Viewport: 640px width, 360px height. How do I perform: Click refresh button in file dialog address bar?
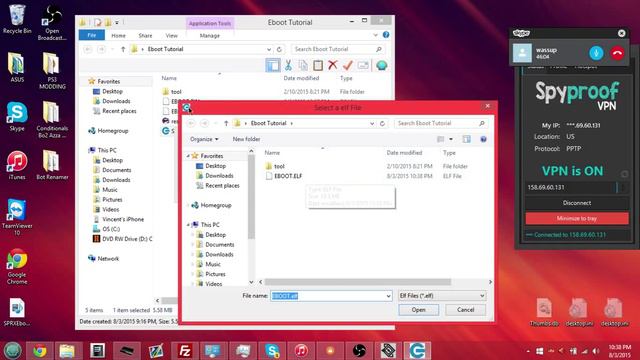pyautogui.click(x=382, y=123)
